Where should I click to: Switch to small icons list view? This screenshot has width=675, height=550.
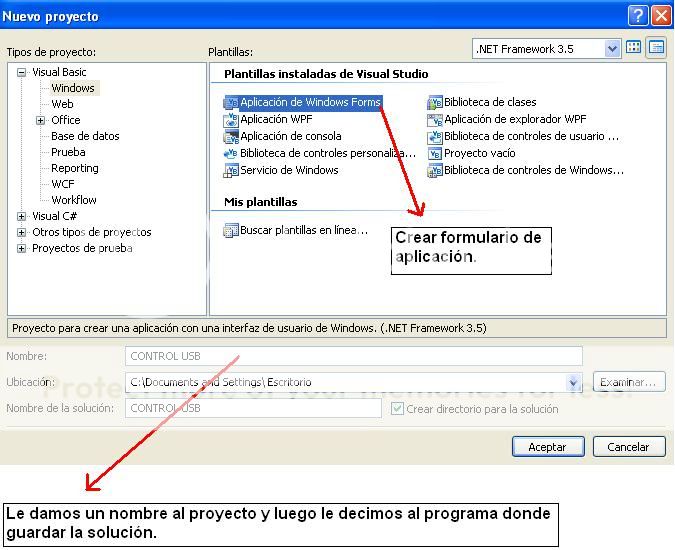pos(656,47)
